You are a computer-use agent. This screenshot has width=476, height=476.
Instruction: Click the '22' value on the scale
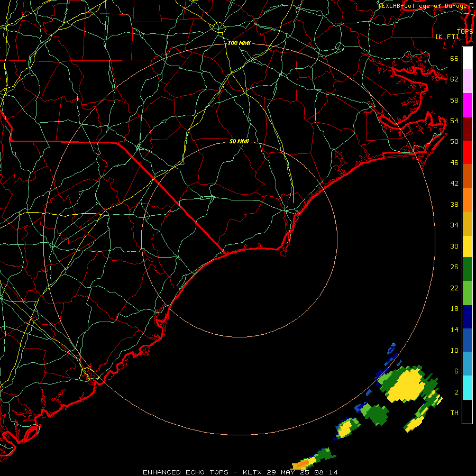[454, 288]
